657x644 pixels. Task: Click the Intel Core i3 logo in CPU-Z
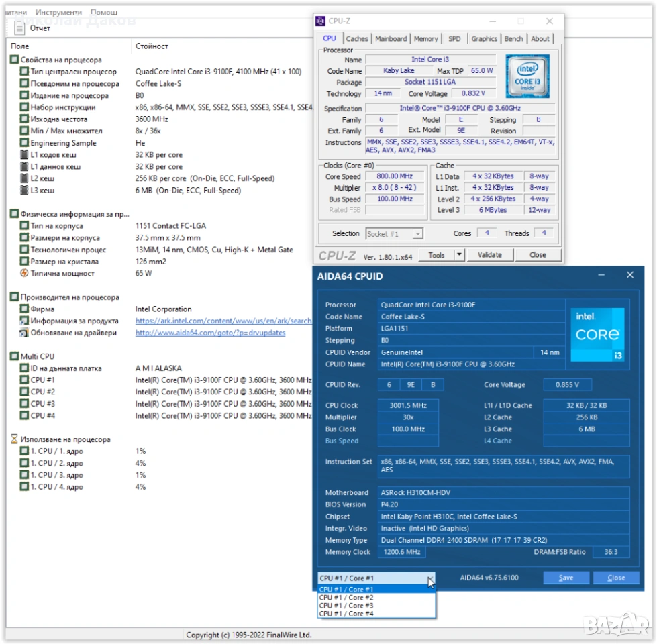click(527, 76)
